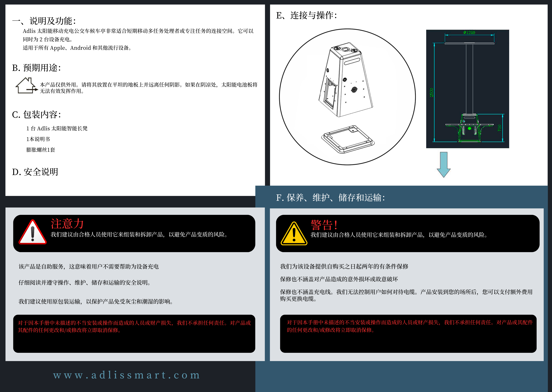Screen dimensions: 552x392
Task: Click the blue downward arrow
Action: point(444,165)
